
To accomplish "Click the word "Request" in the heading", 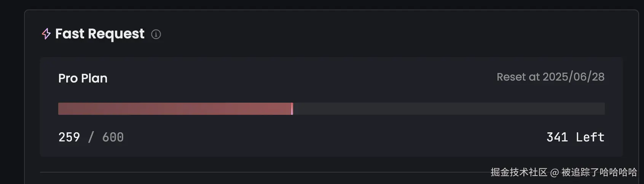I will [116, 34].
